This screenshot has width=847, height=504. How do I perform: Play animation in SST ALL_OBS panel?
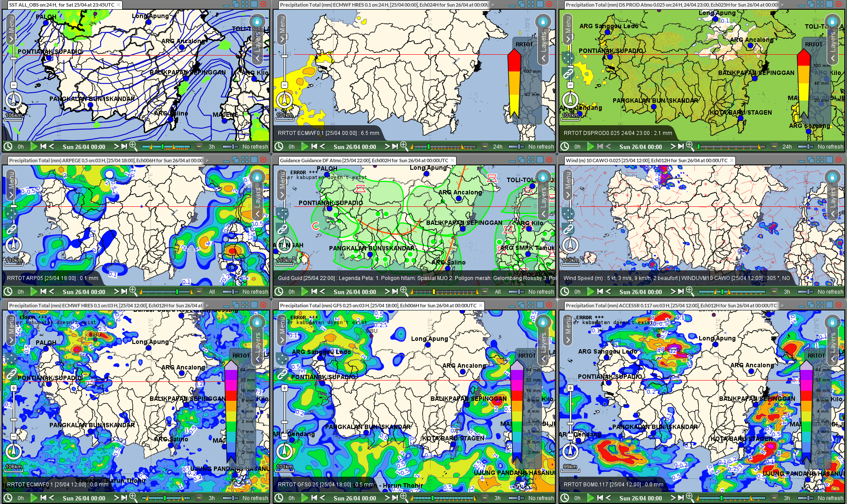point(34,146)
